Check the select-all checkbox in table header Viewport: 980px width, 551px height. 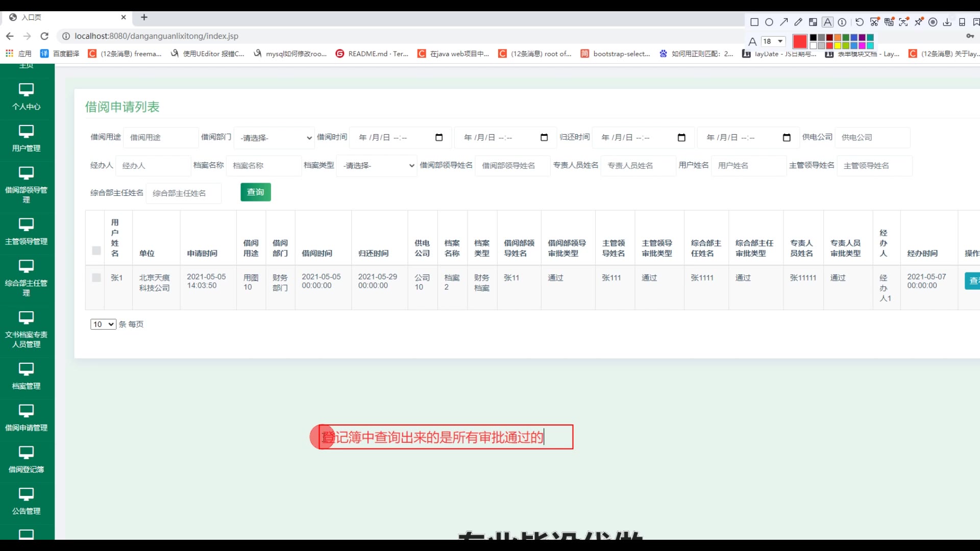click(x=96, y=251)
